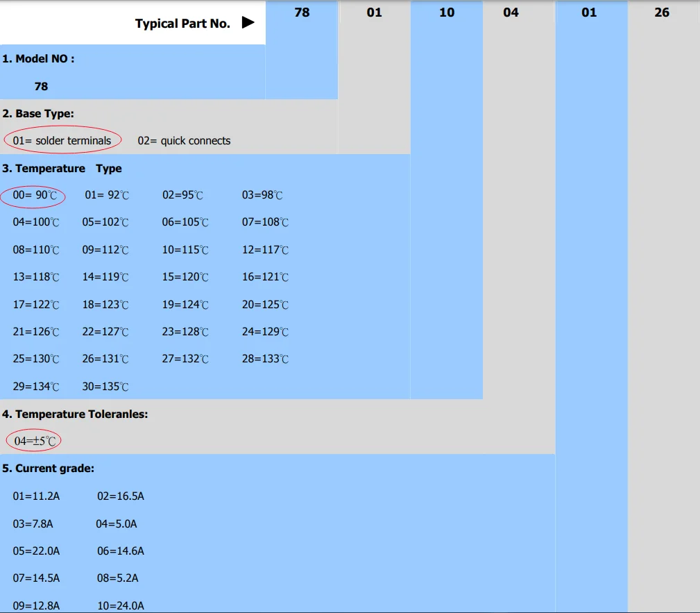Click the "04=100℃" entry

click(35, 222)
